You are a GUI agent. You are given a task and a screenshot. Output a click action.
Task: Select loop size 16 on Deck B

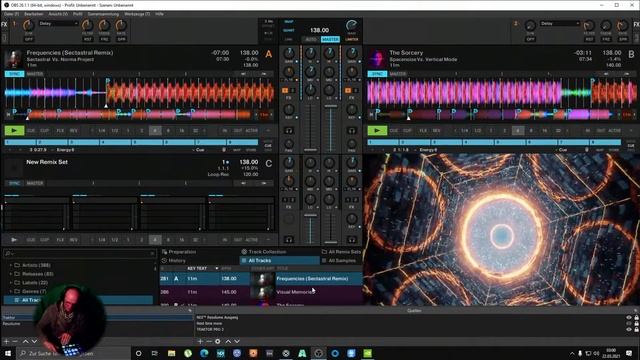[544, 131]
